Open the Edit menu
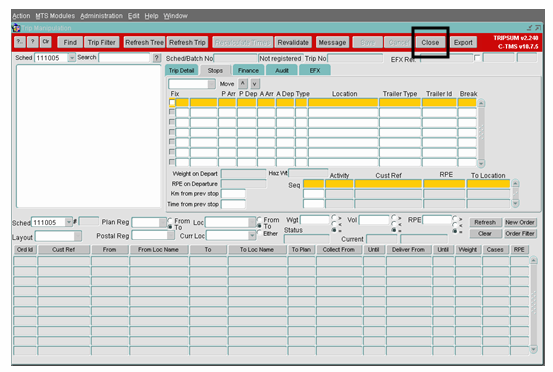The height and width of the screenshot is (372, 553). [x=134, y=16]
